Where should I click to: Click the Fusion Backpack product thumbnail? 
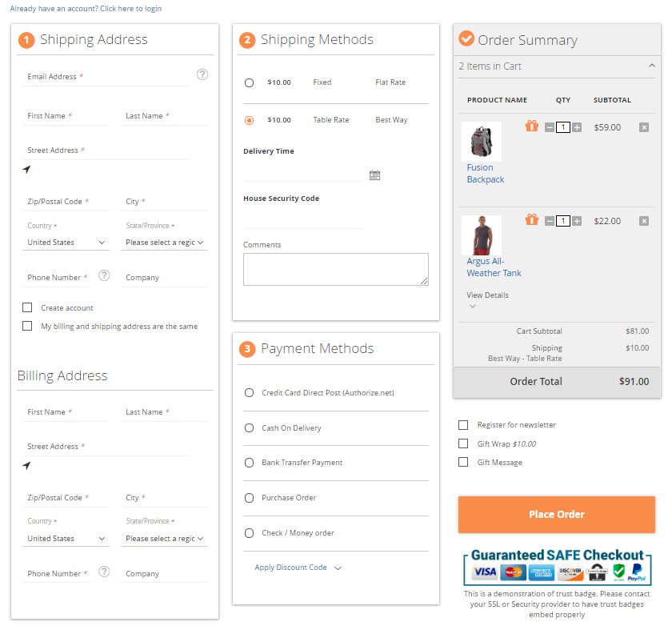481,141
